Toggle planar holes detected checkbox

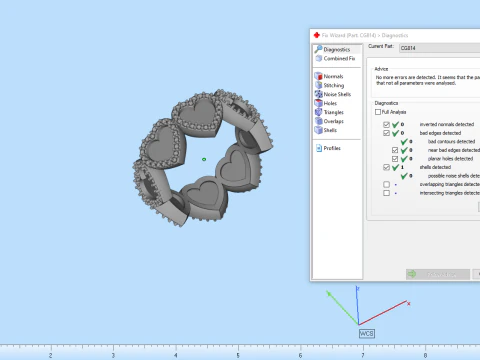pyautogui.click(x=395, y=159)
